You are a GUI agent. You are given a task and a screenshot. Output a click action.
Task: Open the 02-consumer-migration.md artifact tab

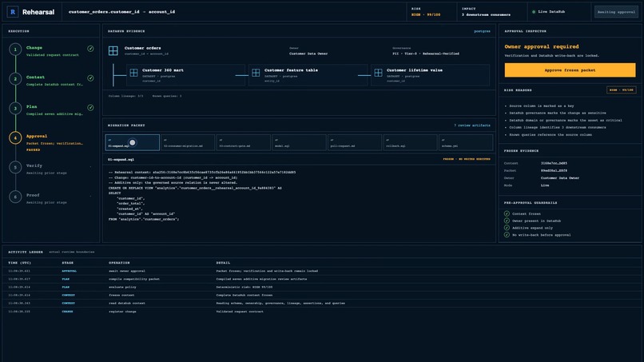click(x=188, y=142)
